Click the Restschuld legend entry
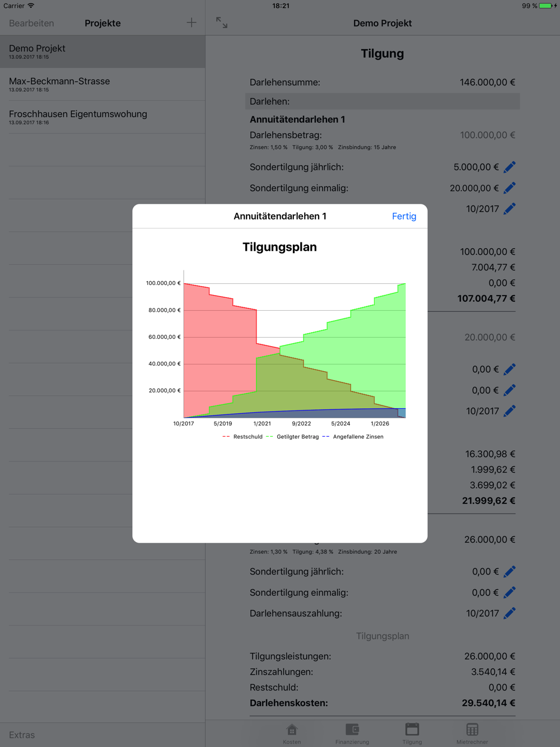560x747 pixels. pyautogui.click(x=242, y=437)
